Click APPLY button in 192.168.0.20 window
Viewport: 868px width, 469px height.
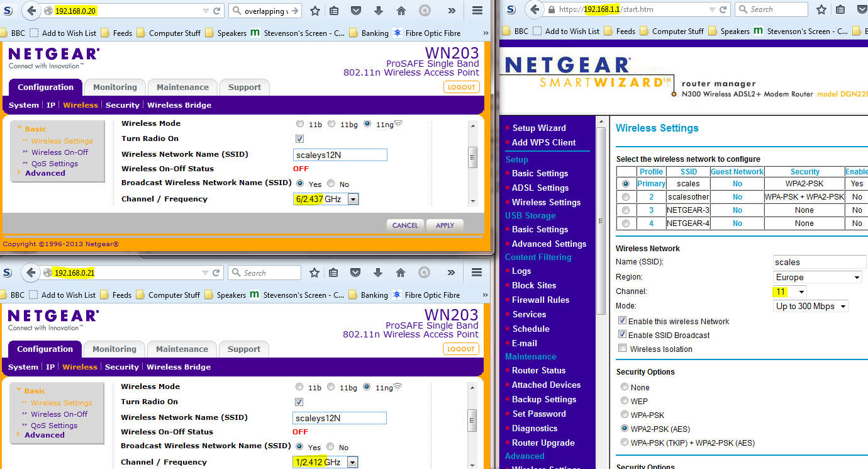pyautogui.click(x=445, y=225)
